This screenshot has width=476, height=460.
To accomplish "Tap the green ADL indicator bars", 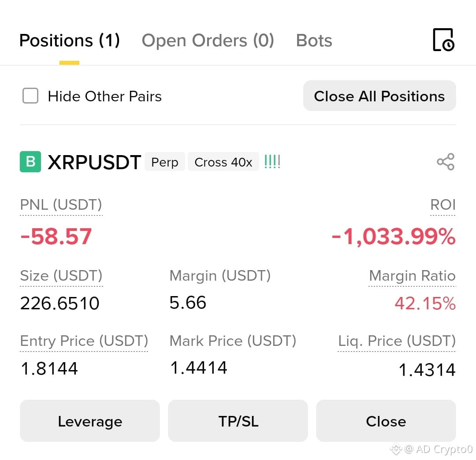I will [272, 162].
